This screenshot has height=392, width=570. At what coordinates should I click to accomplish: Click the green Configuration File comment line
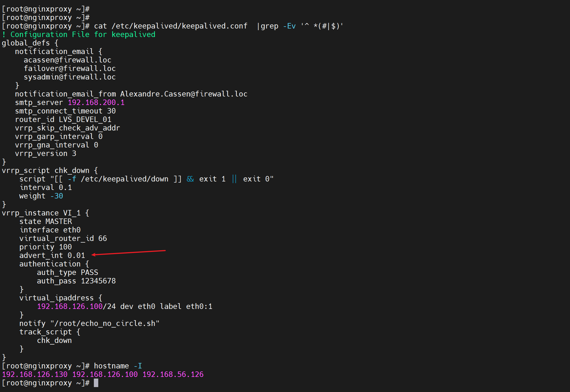(x=78, y=35)
